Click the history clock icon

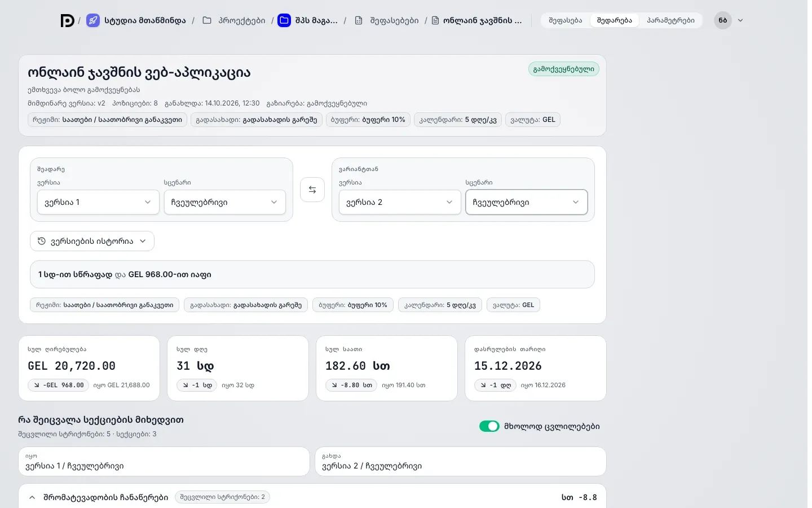[42, 241]
